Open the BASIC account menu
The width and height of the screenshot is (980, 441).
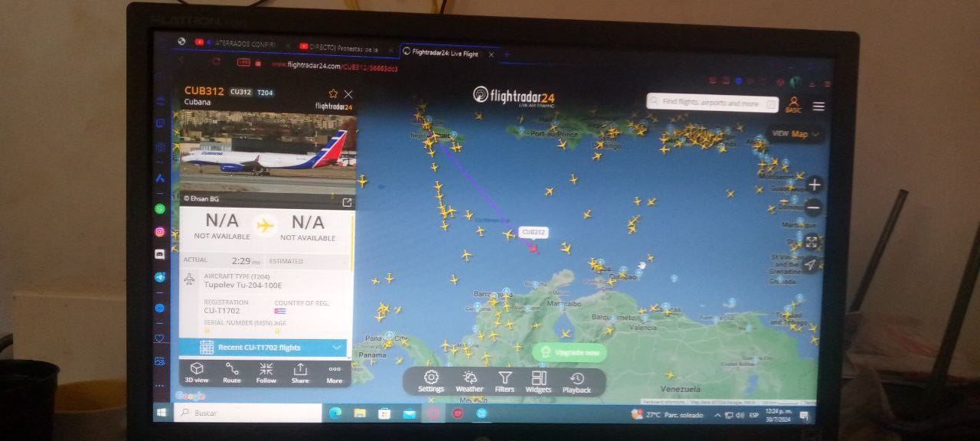[793, 104]
